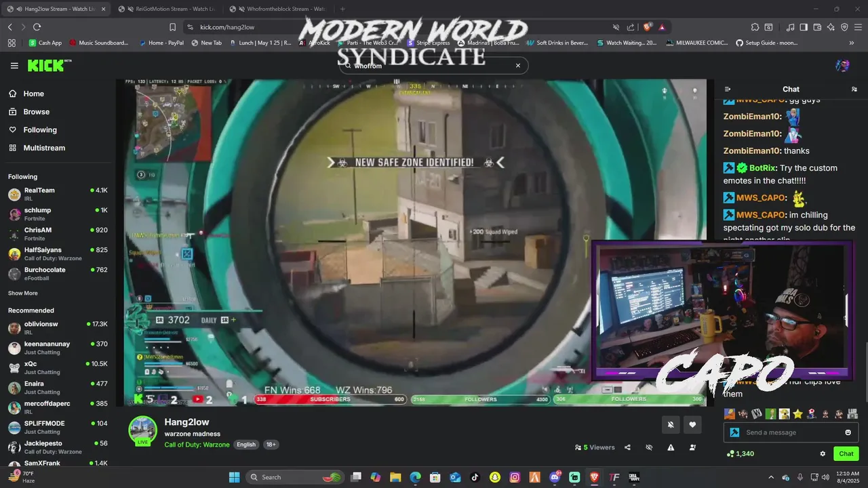This screenshot has height=488, width=868.
Task: Open HalfSaiyans channel
Action: [58, 253]
